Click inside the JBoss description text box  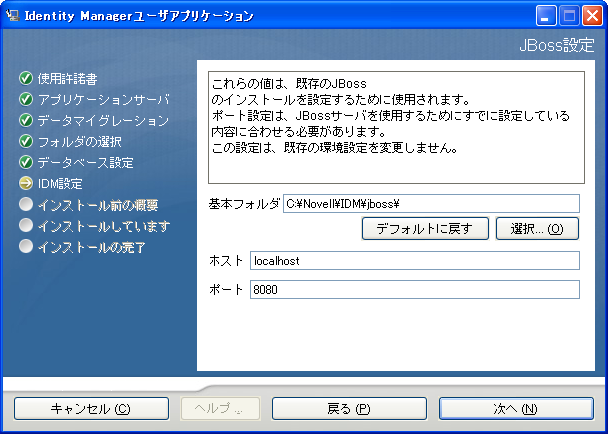396,127
